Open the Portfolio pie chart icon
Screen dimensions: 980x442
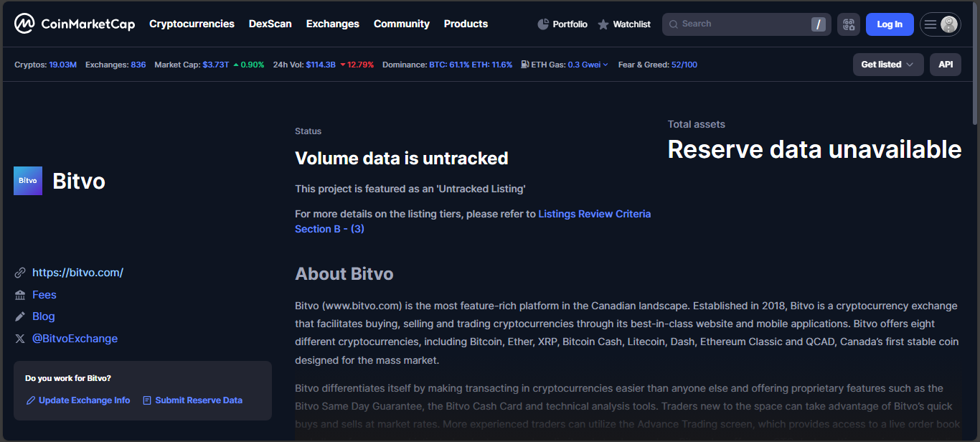(x=543, y=24)
